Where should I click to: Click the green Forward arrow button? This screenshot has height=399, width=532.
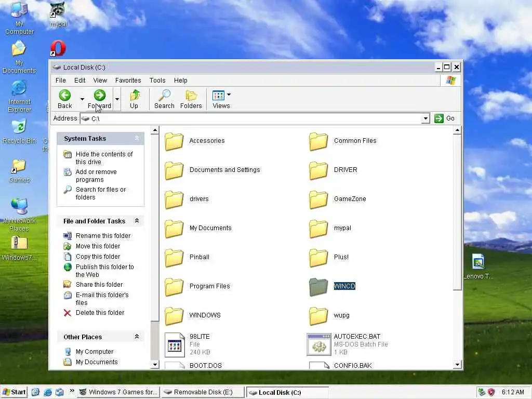tap(99, 99)
